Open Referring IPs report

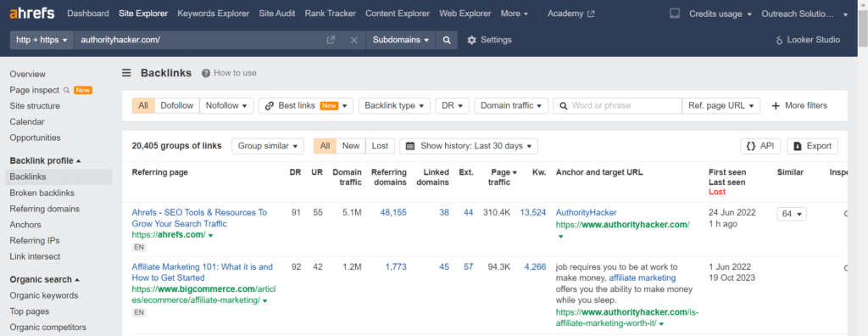34,241
